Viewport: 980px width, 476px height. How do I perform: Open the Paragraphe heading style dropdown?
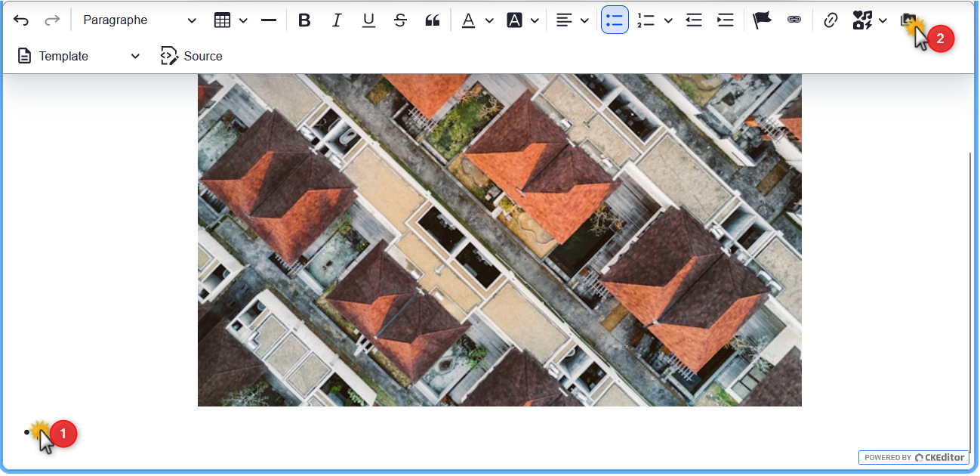click(140, 20)
